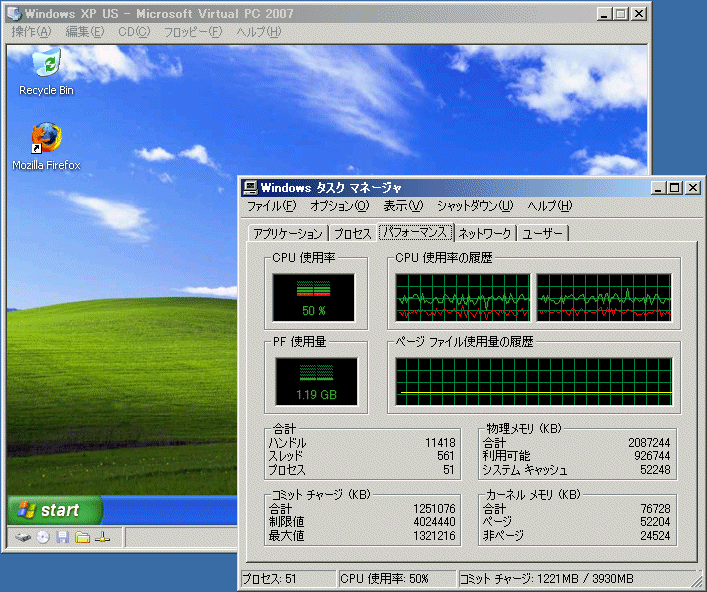This screenshot has width=707, height=592.
Task: Select the Mozilla Firefox shortcut icon
Action: click(x=46, y=147)
